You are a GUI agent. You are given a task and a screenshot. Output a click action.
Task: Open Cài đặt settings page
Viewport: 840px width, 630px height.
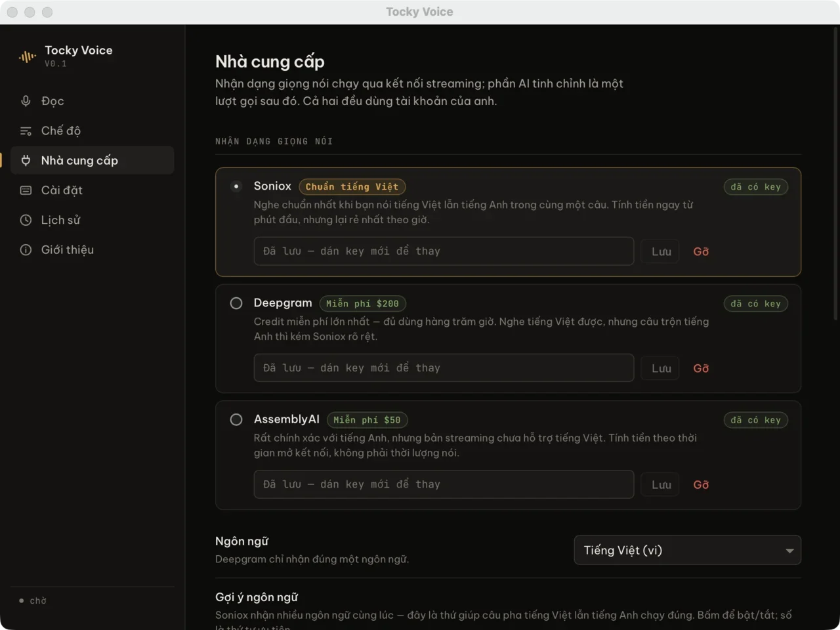pos(93,190)
